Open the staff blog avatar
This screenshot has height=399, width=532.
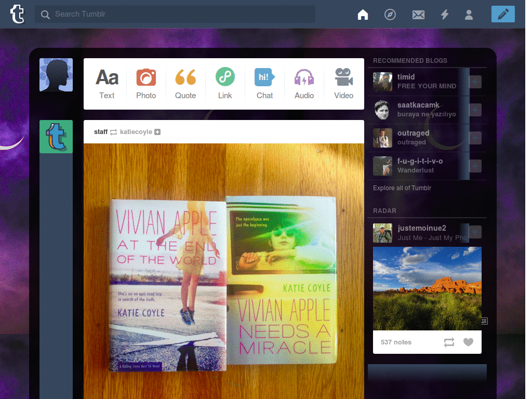[56, 137]
